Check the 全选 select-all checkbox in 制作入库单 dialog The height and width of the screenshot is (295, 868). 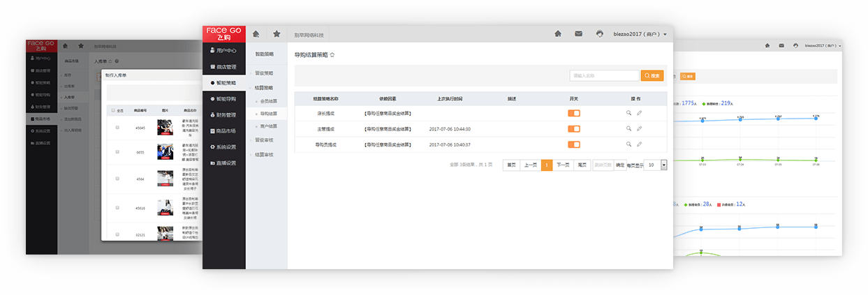112,110
